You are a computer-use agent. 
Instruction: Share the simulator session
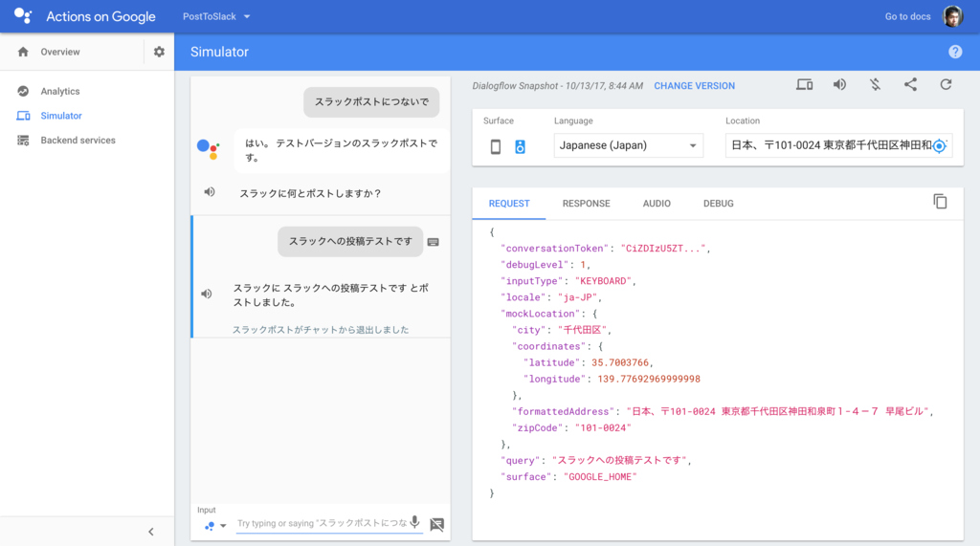click(x=911, y=84)
